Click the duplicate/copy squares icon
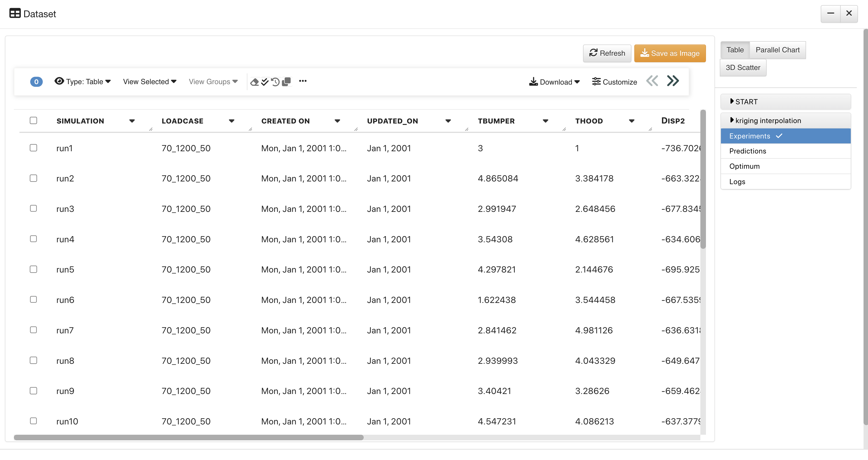This screenshot has width=868, height=460. point(286,81)
